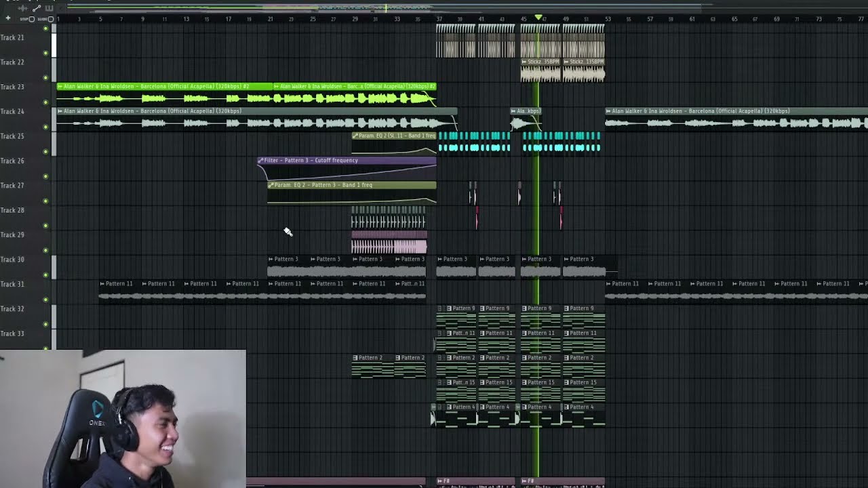Mute Track 30 with its green dot
868x488 pixels.
tap(46, 274)
